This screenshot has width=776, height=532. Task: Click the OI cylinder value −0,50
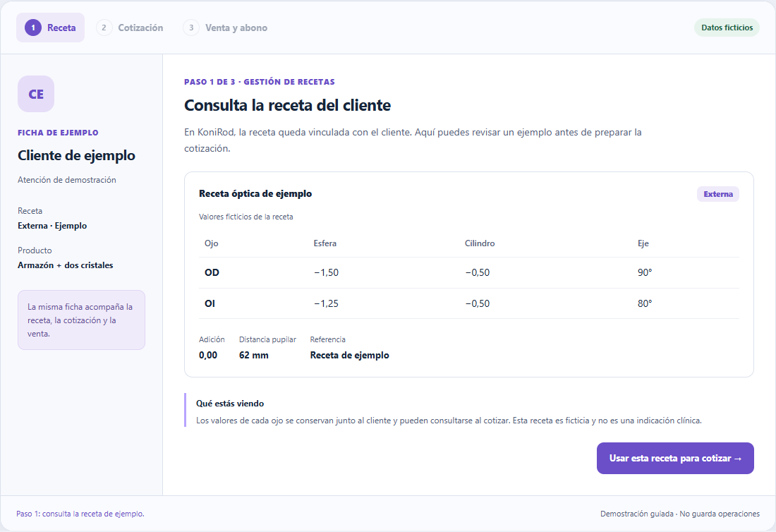coord(478,303)
